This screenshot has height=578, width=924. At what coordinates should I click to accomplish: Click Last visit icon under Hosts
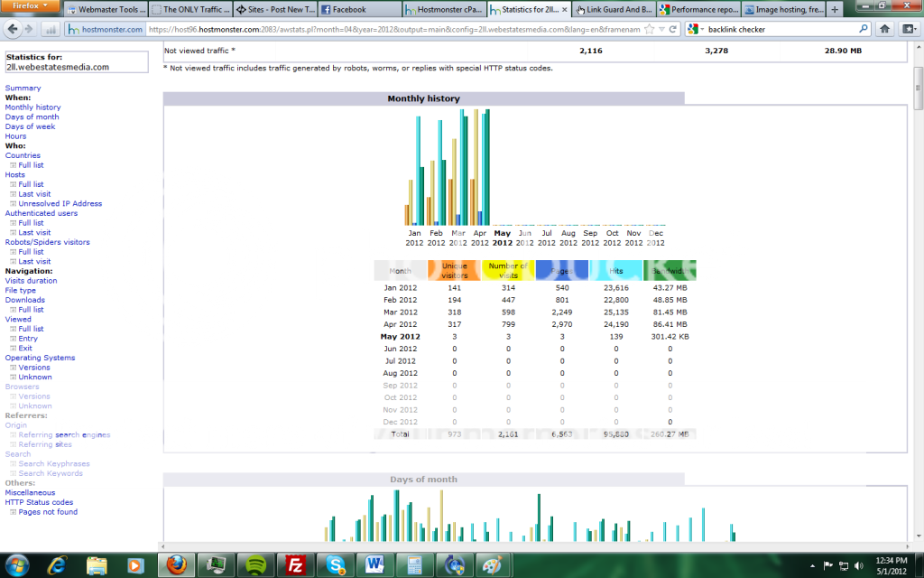tap(13, 194)
